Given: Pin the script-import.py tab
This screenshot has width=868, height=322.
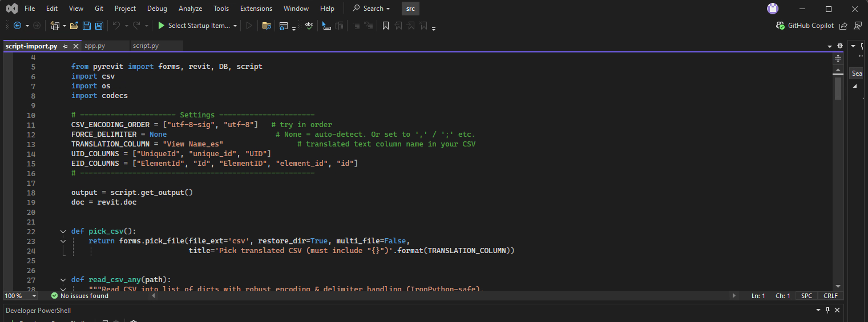Looking at the screenshot, I should pyautogui.click(x=66, y=46).
